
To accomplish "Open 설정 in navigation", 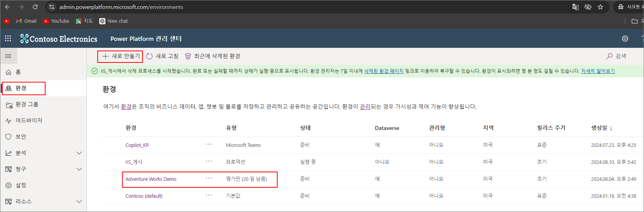I will (x=43, y=185).
